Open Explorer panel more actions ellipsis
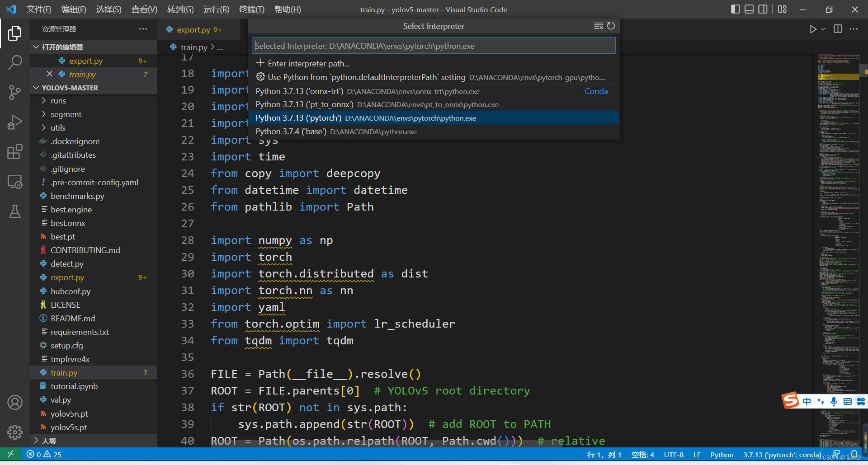 [x=143, y=29]
